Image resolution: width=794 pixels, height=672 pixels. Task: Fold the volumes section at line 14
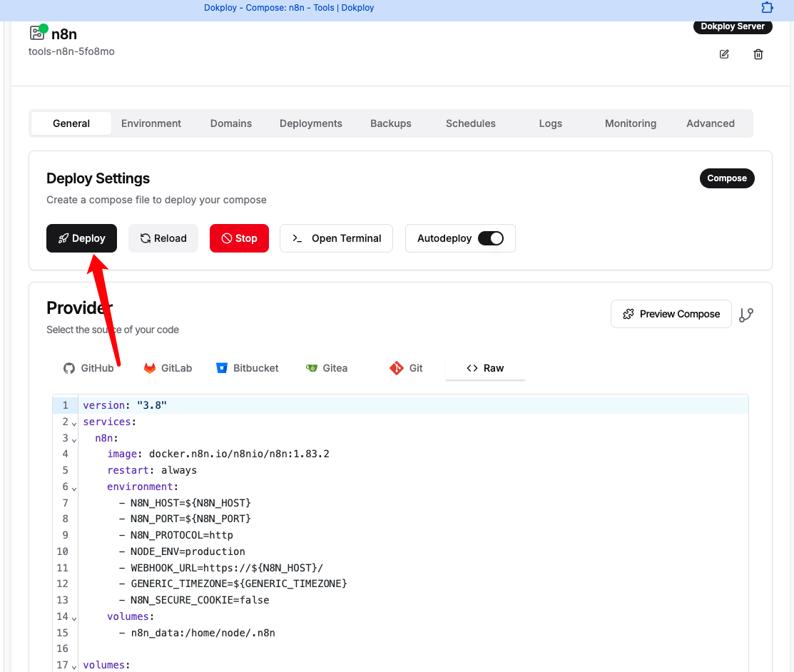[x=74, y=618]
